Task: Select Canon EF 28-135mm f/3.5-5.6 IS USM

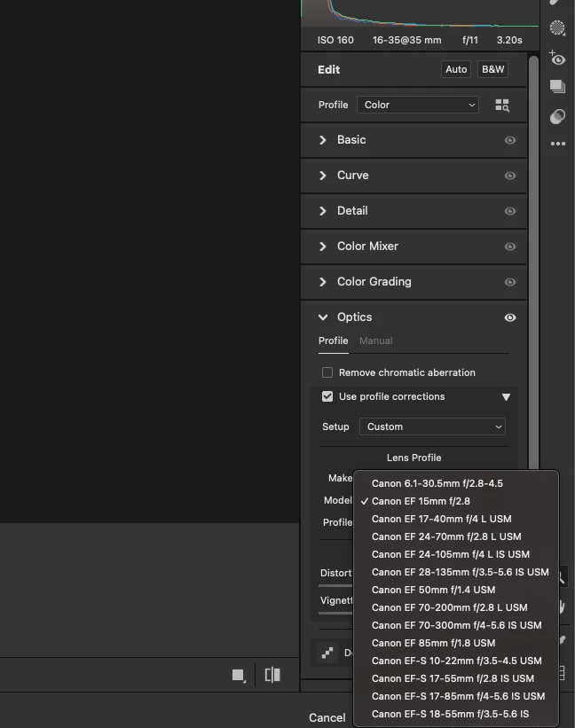Action: click(x=455, y=573)
